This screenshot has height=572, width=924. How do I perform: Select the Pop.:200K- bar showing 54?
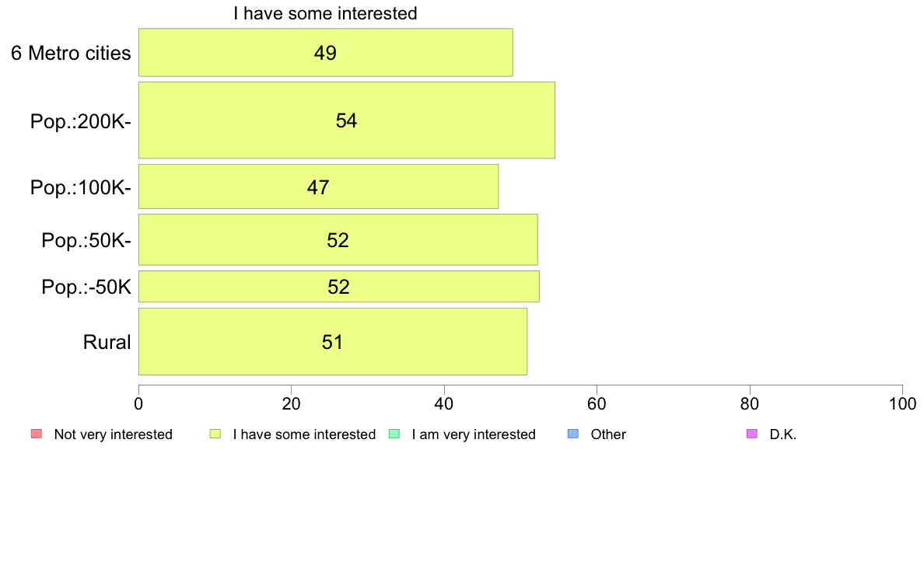[347, 120]
